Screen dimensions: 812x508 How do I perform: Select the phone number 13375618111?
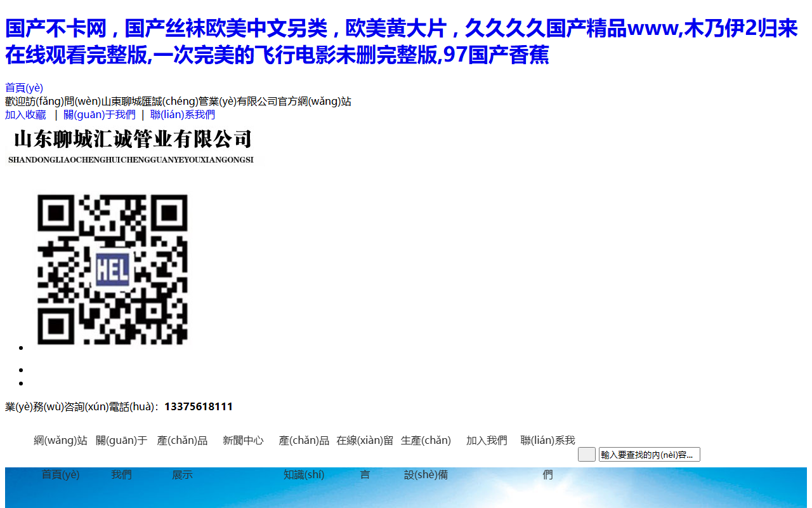(x=199, y=407)
